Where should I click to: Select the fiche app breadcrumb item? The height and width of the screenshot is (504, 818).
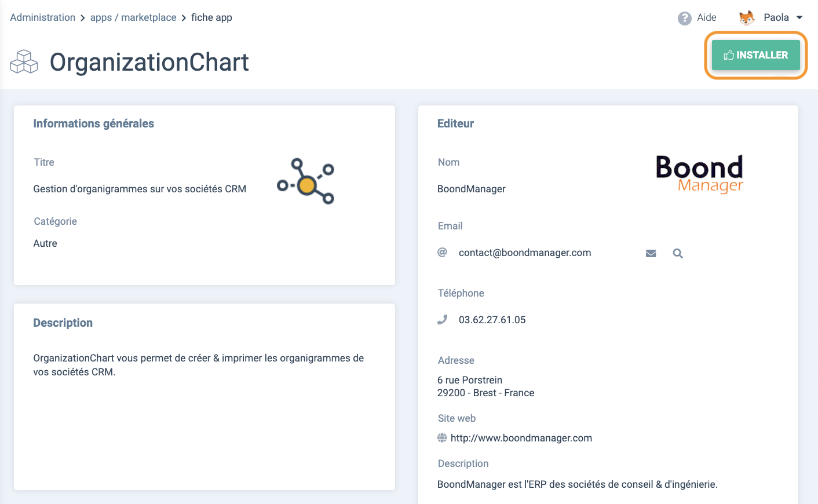click(x=211, y=17)
